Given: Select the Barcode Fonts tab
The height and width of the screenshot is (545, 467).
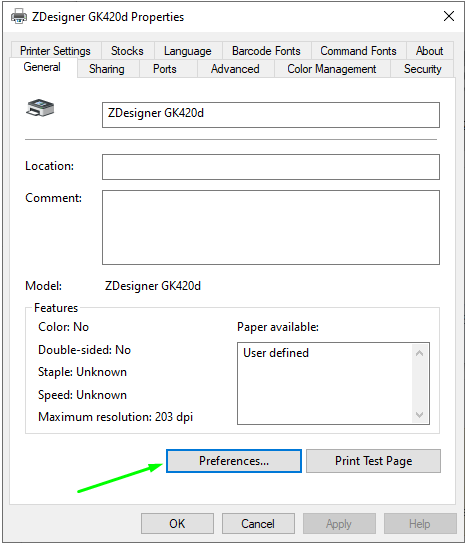Looking at the screenshot, I should (x=266, y=51).
